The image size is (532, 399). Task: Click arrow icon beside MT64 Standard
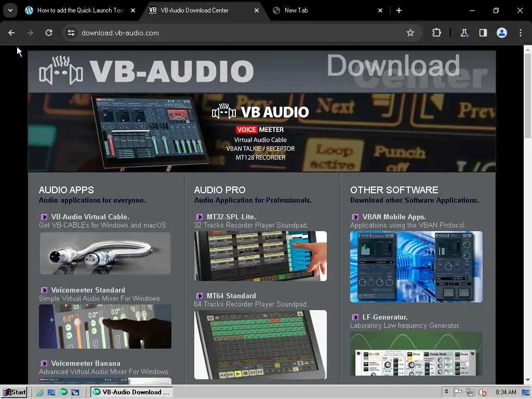(199, 296)
